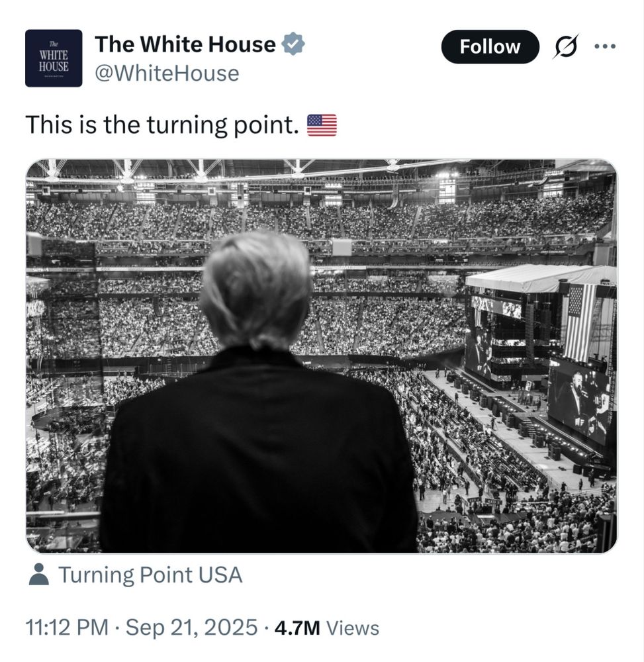Click the blue verified badge

pyautogui.click(x=293, y=44)
